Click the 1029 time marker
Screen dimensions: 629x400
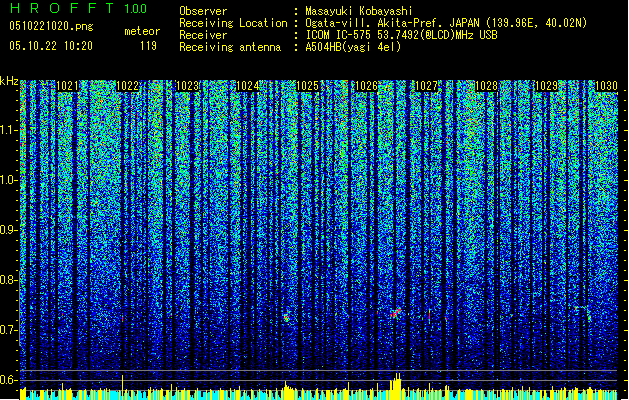(x=546, y=86)
